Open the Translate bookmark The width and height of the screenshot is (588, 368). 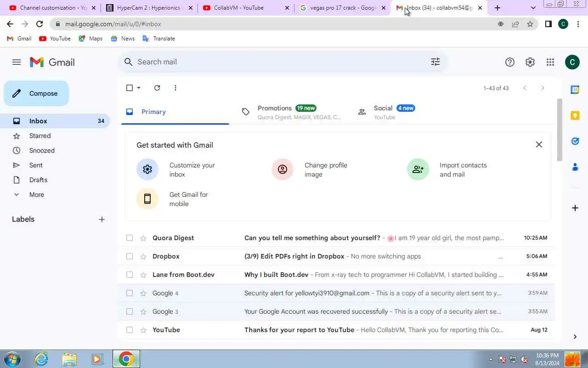[x=159, y=39]
